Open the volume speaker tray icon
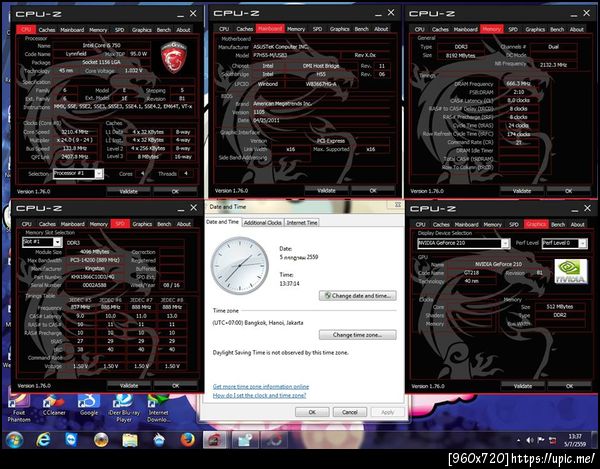This screenshot has width=600, height=469. click(x=530, y=440)
